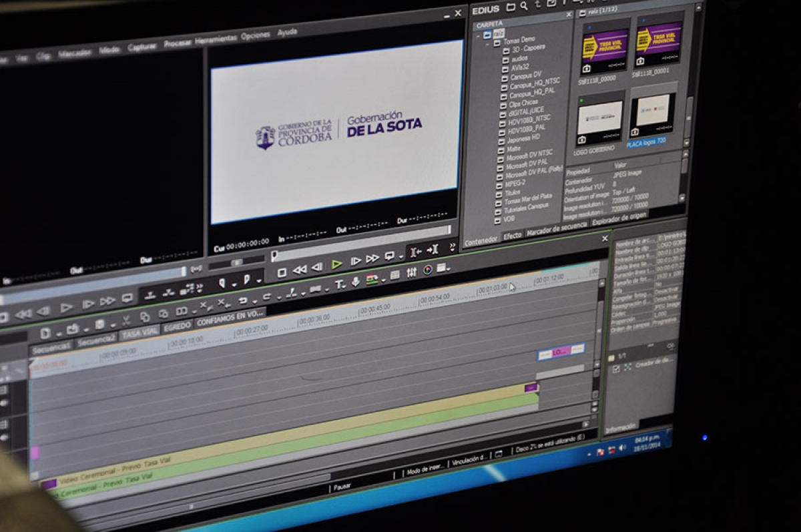801x532 pixels.
Task: Select the Canopus_HQ_NTSC folder
Action: point(535,81)
